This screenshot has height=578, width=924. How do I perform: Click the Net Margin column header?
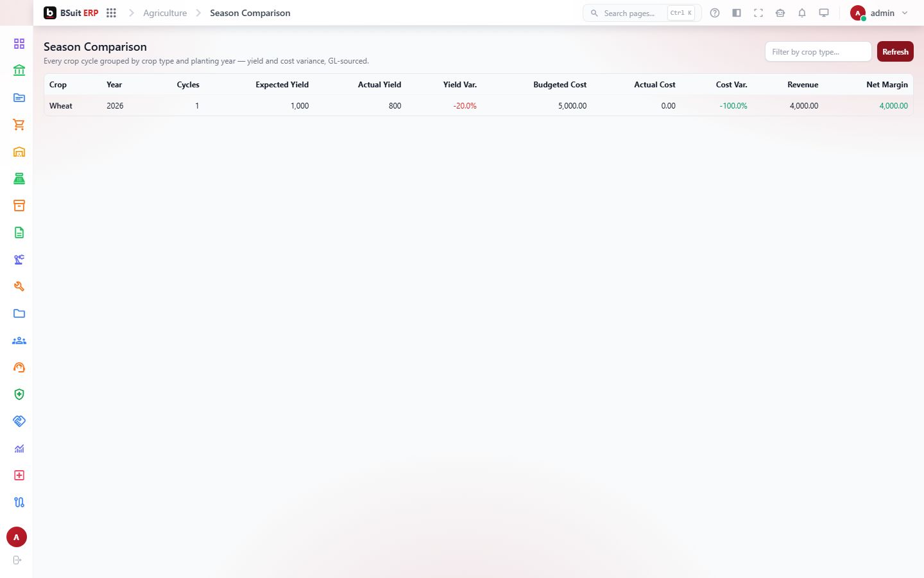[887, 85]
